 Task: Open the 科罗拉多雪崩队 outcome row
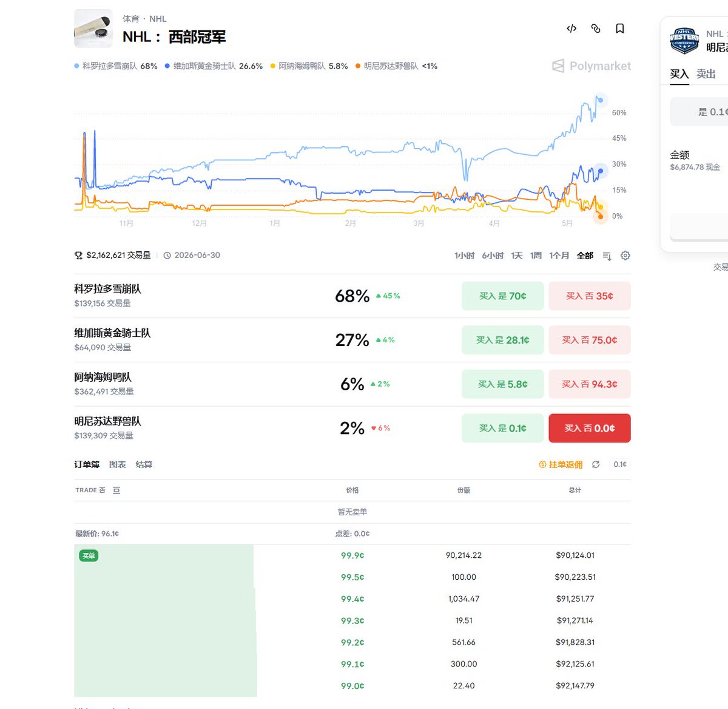pos(352,296)
